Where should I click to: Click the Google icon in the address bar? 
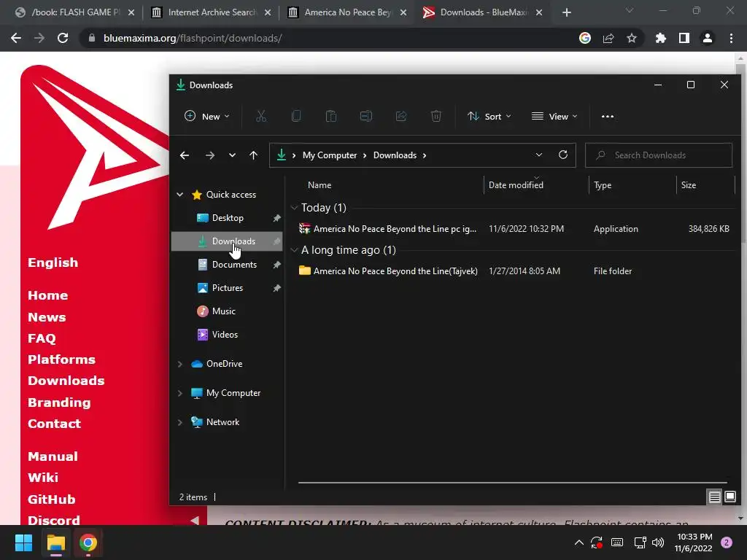click(x=585, y=38)
